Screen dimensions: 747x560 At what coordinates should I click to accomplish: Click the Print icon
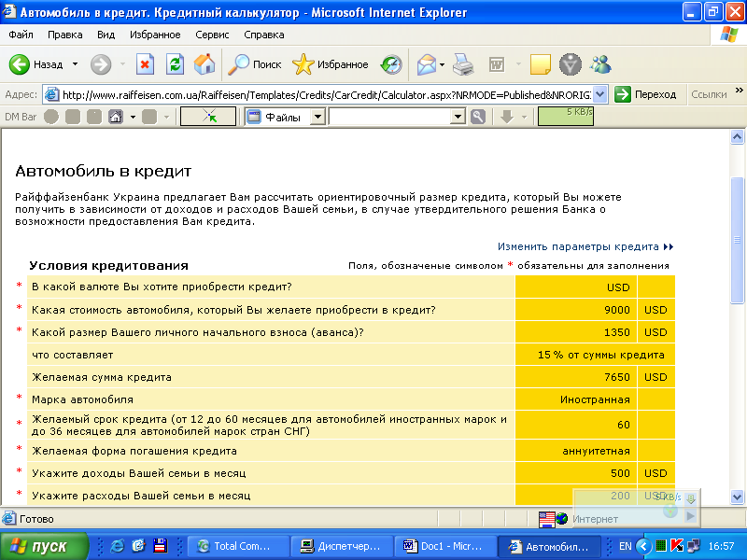click(x=464, y=64)
